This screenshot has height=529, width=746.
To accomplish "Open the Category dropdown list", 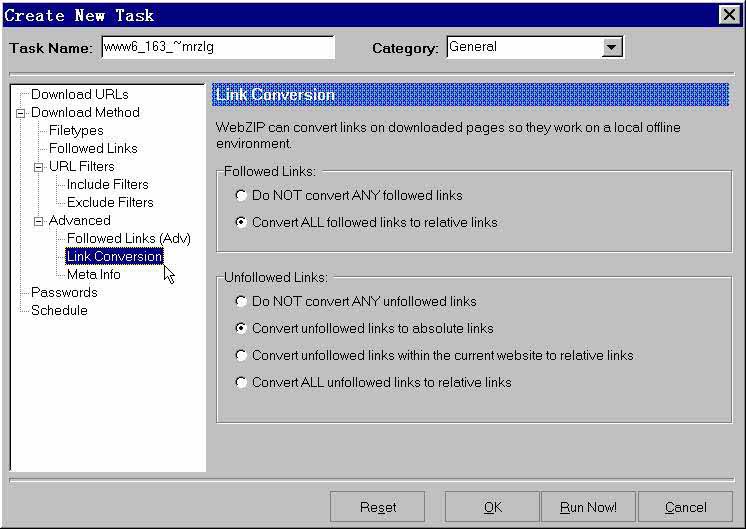I will [x=612, y=47].
